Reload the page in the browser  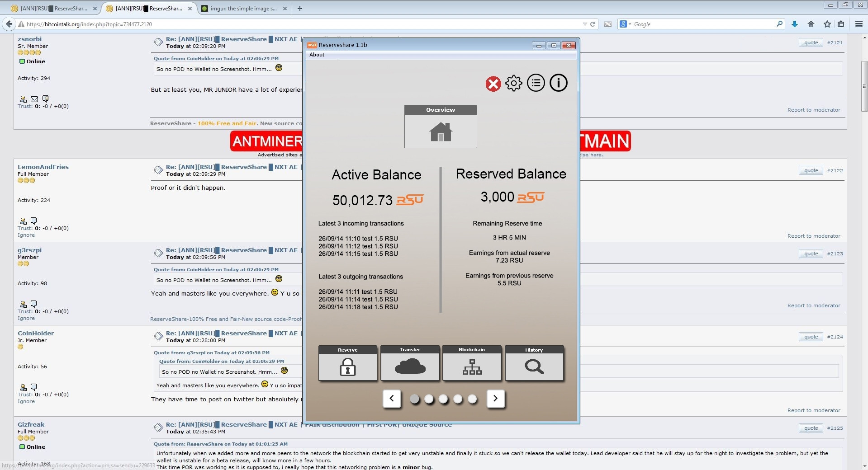coord(593,24)
